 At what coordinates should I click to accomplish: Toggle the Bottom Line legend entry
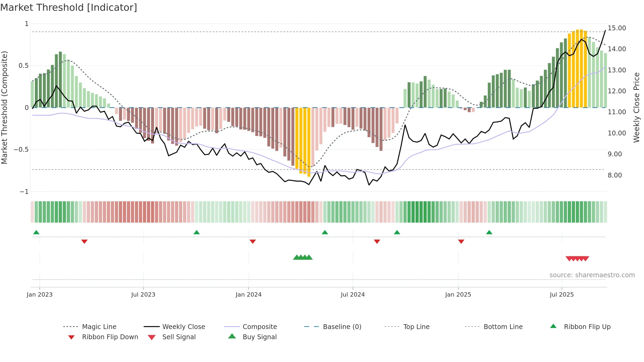point(494,327)
